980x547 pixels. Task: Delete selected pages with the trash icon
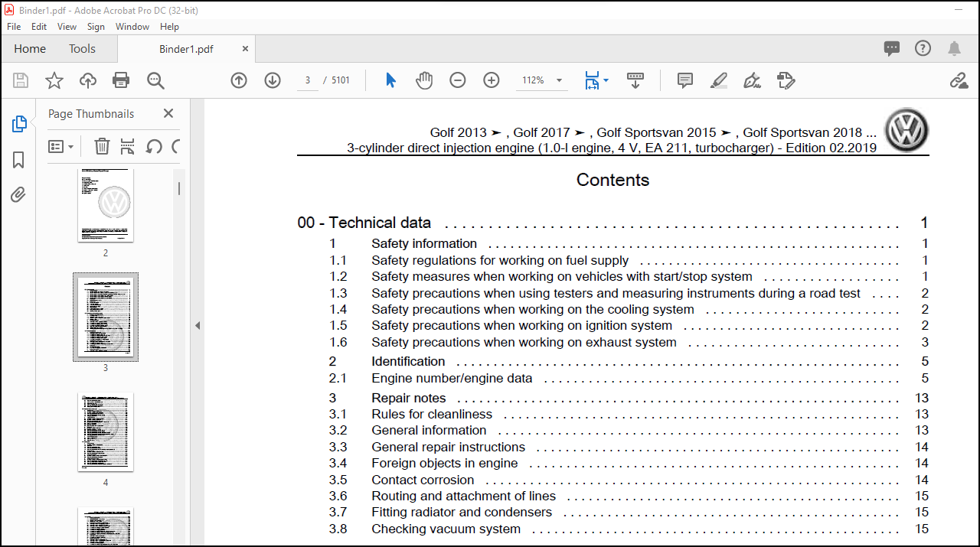coord(102,146)
